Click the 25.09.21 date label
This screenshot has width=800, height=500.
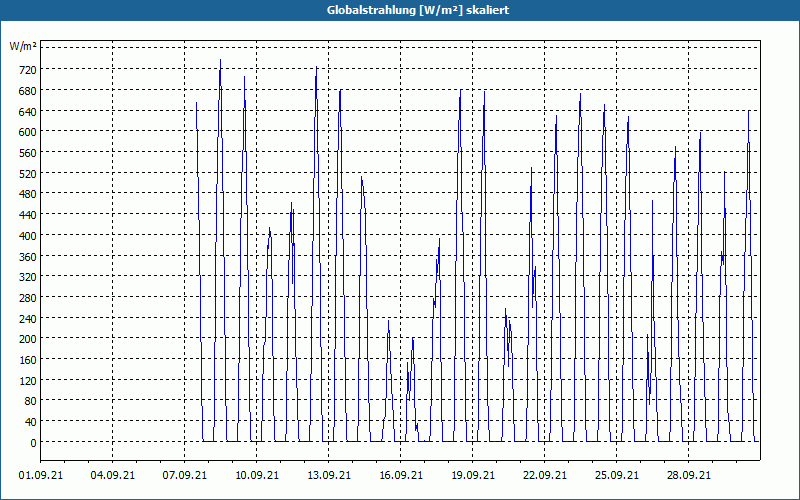point(616,476)
